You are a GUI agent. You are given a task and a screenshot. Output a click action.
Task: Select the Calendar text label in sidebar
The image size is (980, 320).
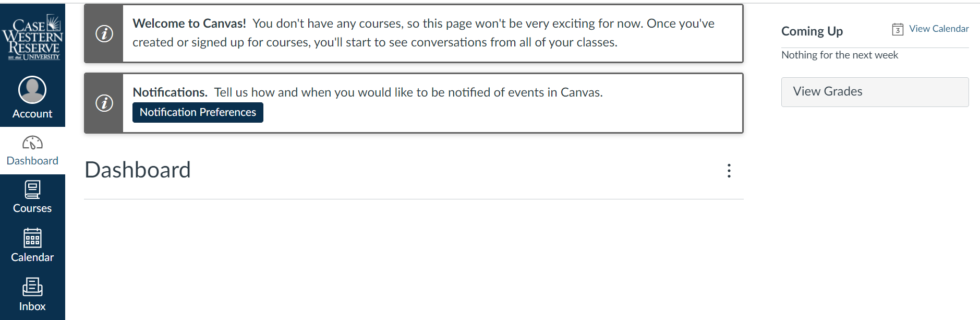click(x=32, y=257)
